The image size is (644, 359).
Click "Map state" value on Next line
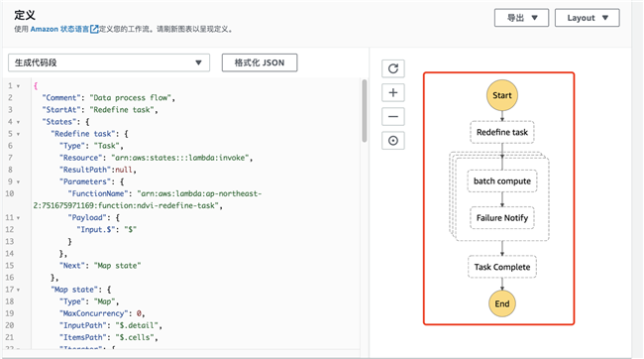coord(118,266)
